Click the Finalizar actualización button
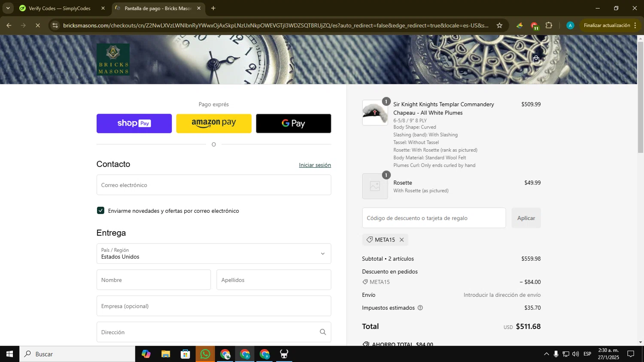This screenshot has width=644, height=362. coord(607,25)
